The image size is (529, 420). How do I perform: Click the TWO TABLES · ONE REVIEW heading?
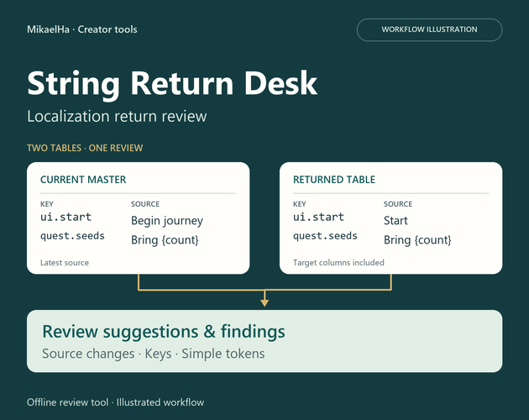point(85,148)
